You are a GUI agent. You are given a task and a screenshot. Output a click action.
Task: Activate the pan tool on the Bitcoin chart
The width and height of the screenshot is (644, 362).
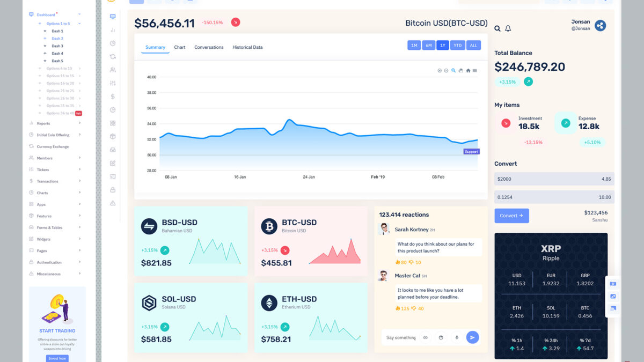[x=460, y=70]
